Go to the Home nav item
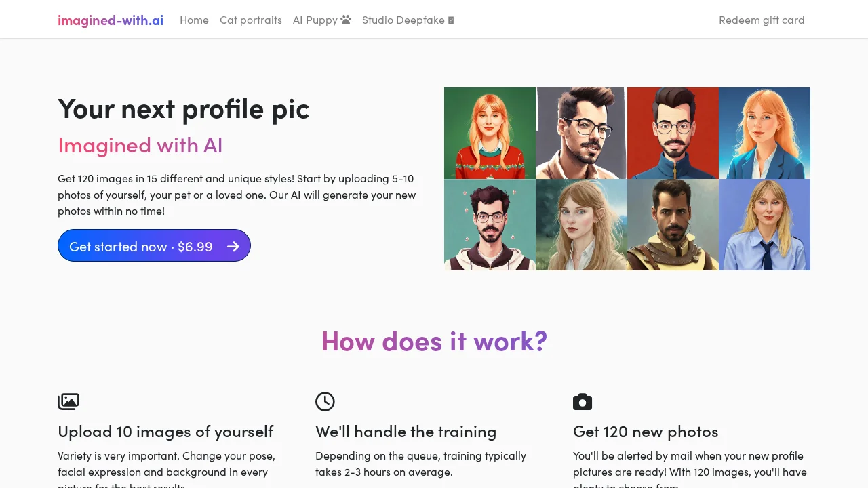This screenshot has height=488, width=868. (x=194, y=20)
